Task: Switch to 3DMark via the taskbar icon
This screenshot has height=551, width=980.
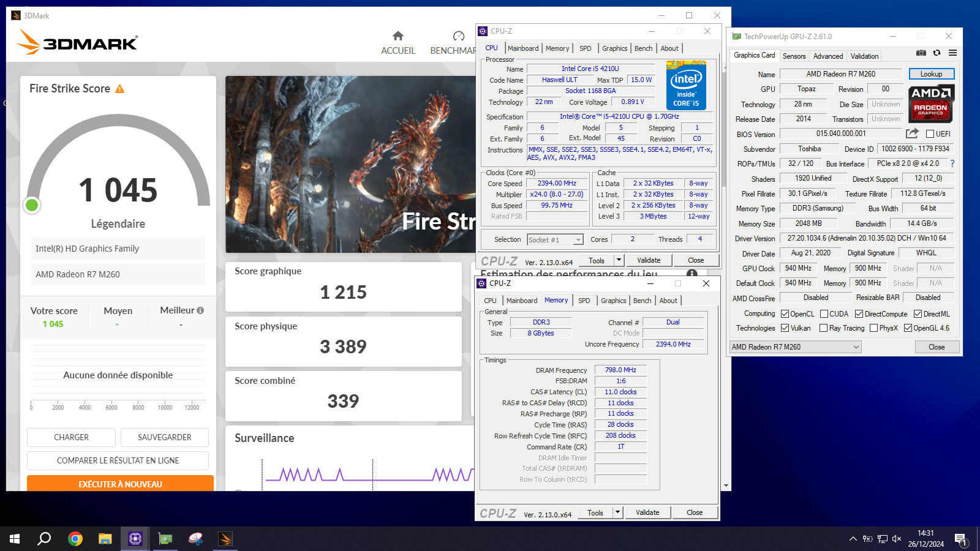Action: 225,539
